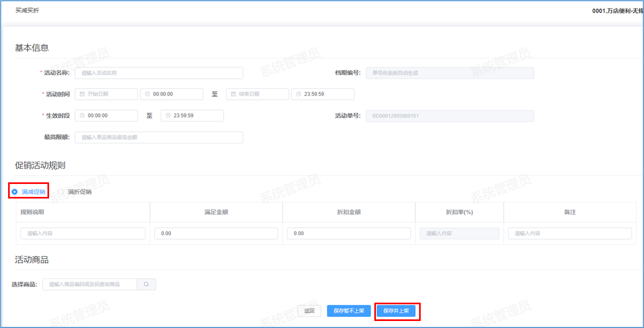Viewport: 644px width, 328px height.
Task: Click the 最高限额 input field
Action: pos(159,137)
